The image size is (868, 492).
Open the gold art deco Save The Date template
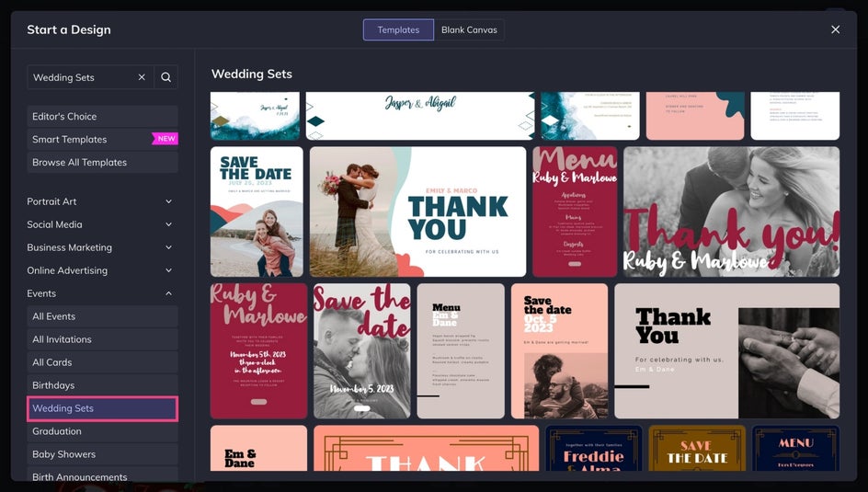697,448
